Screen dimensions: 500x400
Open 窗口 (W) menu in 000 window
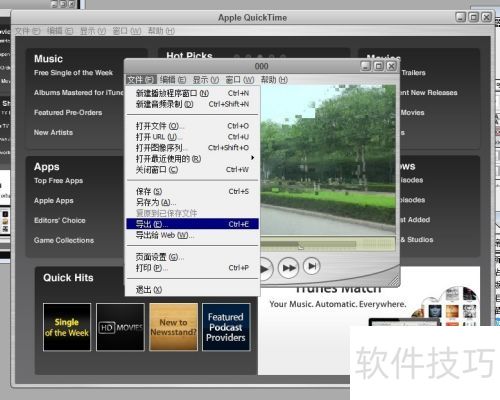click(240, 80)
